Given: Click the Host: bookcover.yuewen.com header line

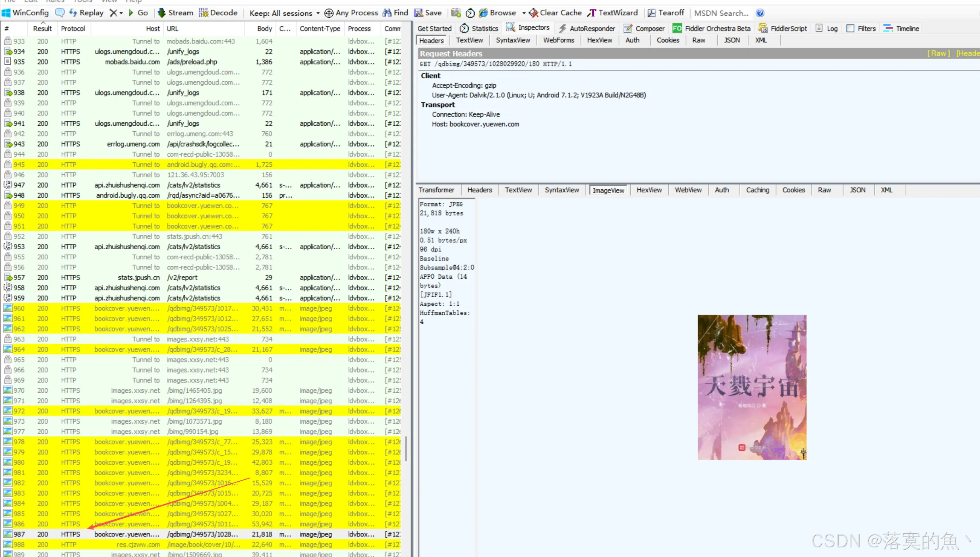Looking at the screenshot, I should pyautogui.click(x=475, y=124).
